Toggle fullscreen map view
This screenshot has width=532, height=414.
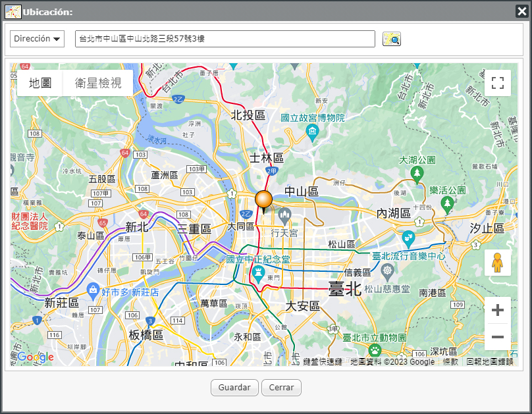pos(498,83)
